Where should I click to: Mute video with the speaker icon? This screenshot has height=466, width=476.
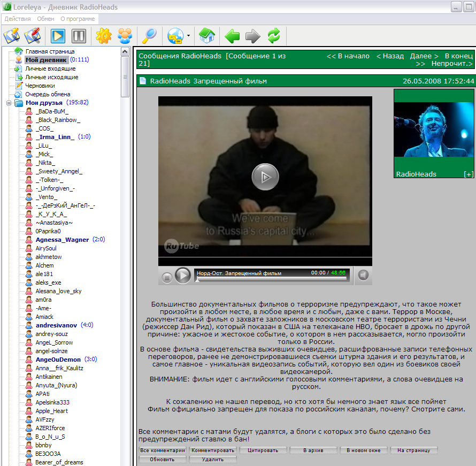(x=363, y=275)
